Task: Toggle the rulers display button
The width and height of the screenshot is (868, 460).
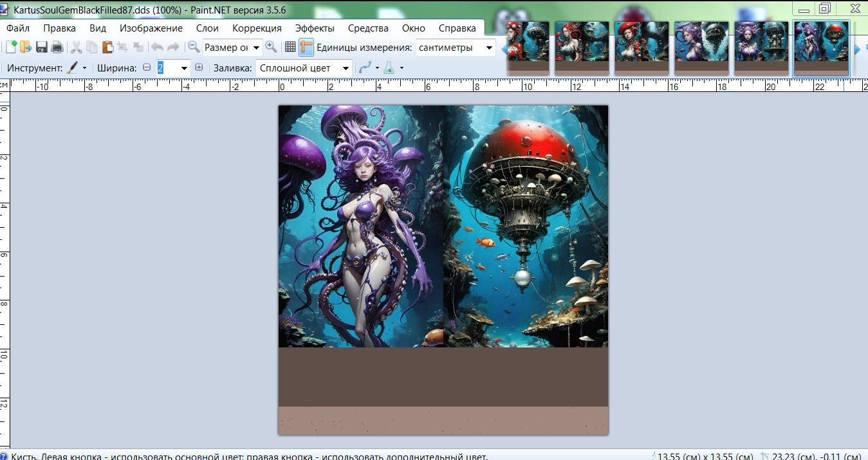Action: coord(306,47)
